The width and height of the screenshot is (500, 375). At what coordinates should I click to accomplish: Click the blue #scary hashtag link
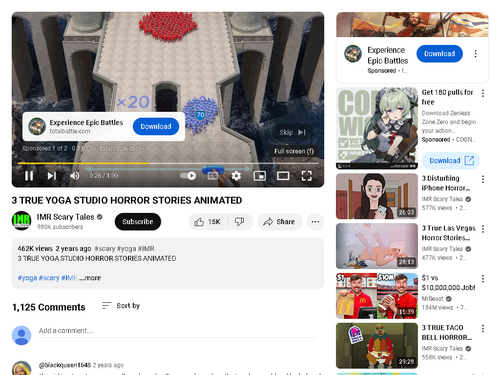(x=49, y=278)
